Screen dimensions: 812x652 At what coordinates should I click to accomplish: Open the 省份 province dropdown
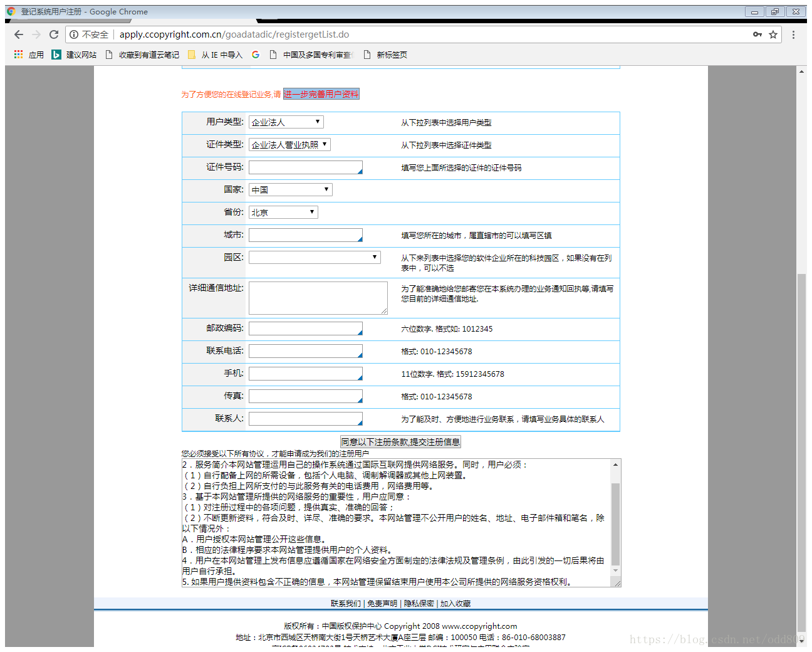pos(283,213)
